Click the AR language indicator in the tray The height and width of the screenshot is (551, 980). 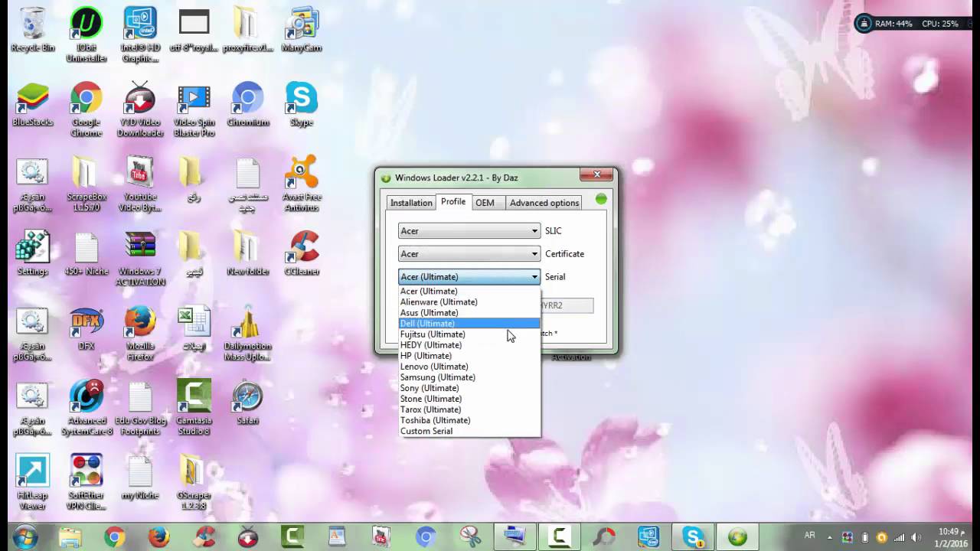(809, 535)
